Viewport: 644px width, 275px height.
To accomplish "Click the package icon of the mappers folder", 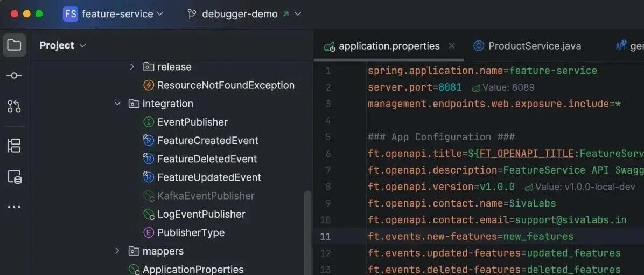I will pos(134,251).
